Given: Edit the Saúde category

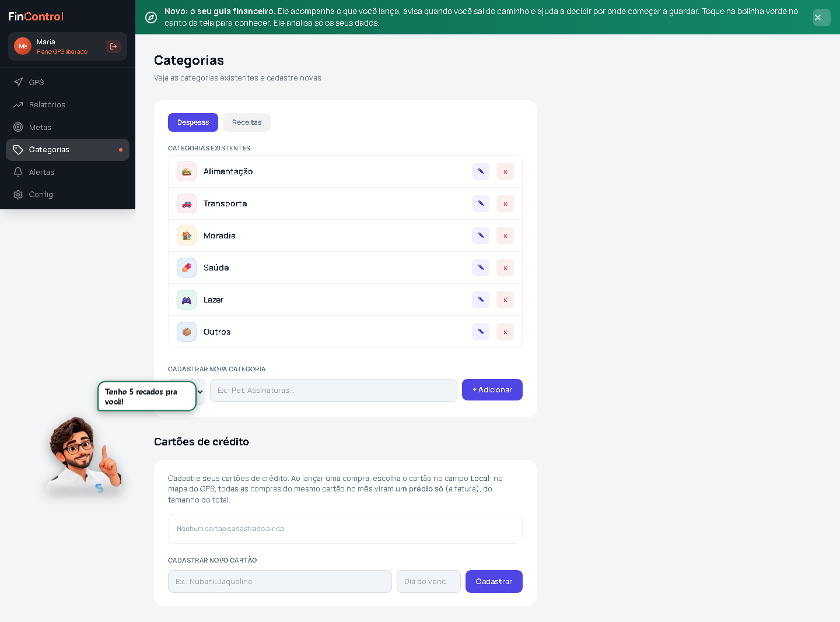Looking at the screenshot, I should click(481, 268).
